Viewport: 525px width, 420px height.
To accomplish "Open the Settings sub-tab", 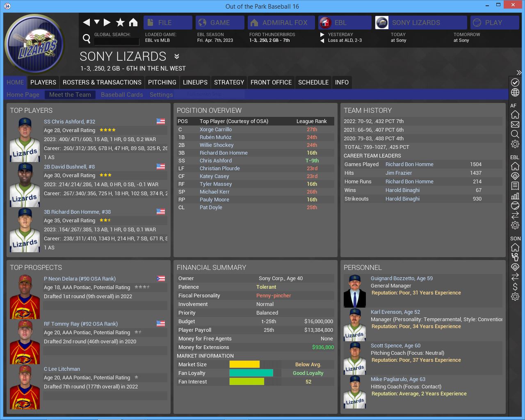I will click(161, 95).
